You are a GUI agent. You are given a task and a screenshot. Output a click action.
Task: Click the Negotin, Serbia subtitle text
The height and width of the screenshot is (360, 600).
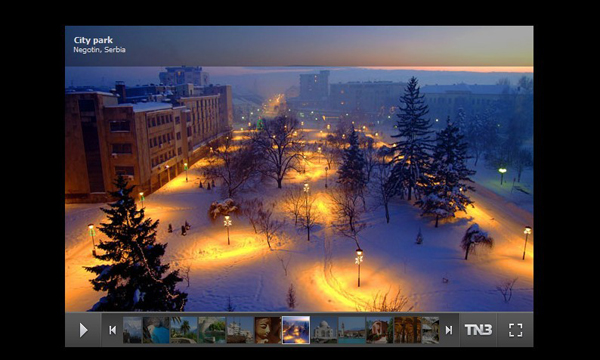point(99,50)
